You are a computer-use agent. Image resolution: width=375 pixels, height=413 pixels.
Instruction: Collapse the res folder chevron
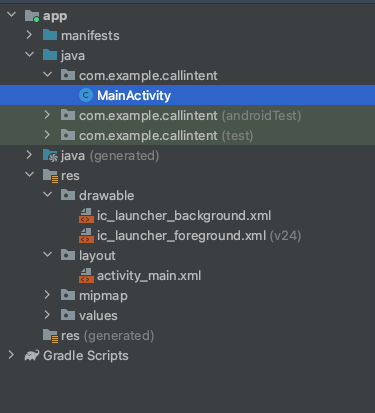click(30, 175)
